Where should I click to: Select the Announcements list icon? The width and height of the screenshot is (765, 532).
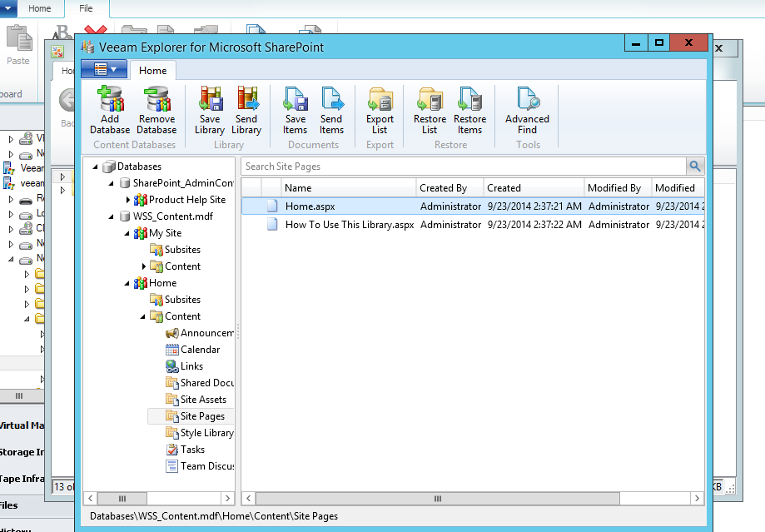coord(171,333)
